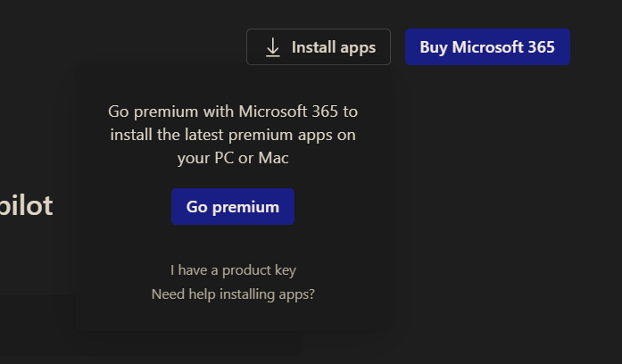622x364 pixels.
Task: Click the download arrow icon beside Install apps
Action: [273, 47]
